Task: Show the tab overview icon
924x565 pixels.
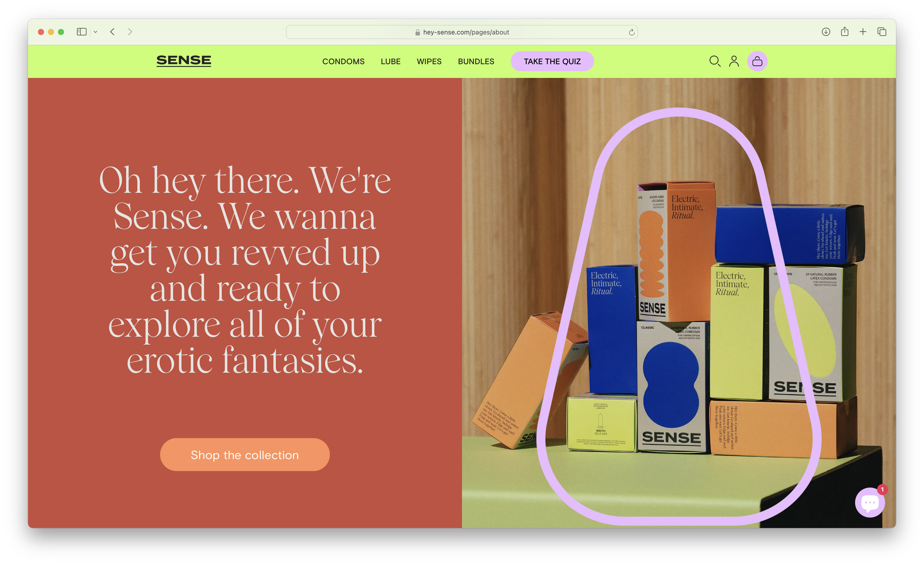Action: coord(882,32)
